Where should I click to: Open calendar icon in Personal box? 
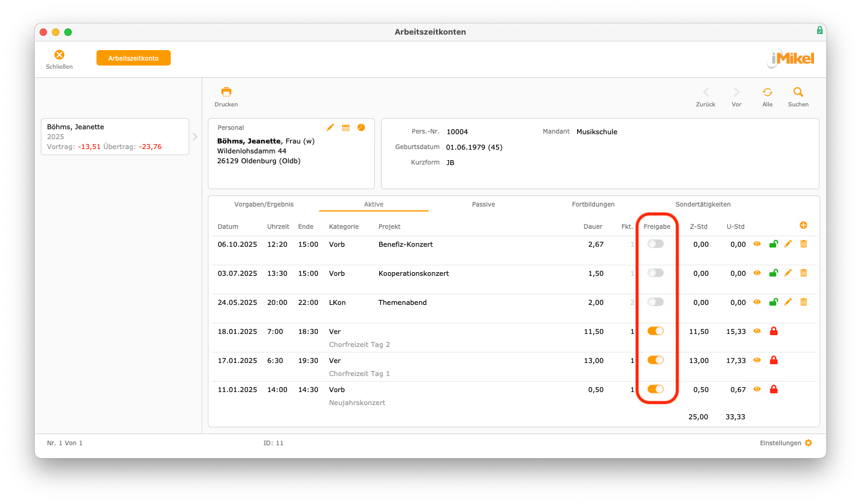point(346,127)
